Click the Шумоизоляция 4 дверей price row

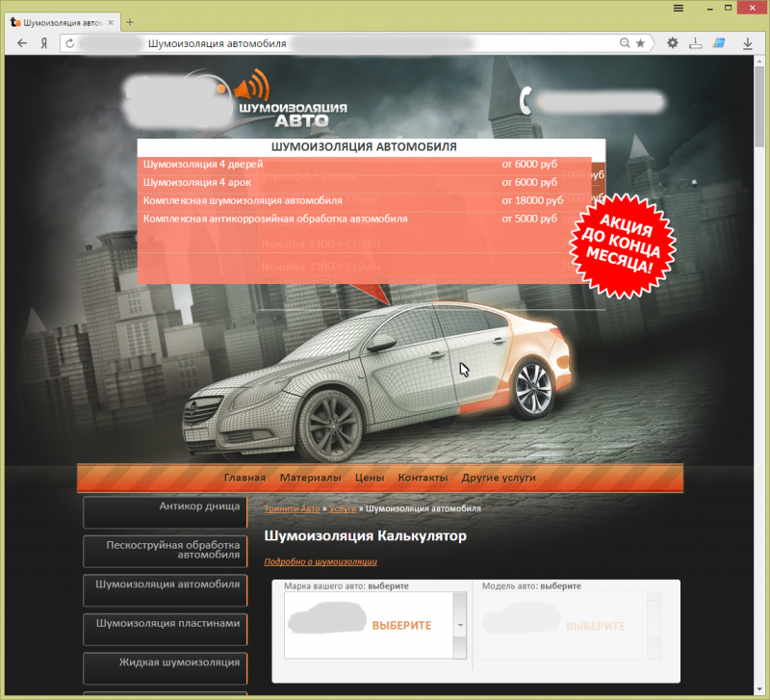point(365,164)
